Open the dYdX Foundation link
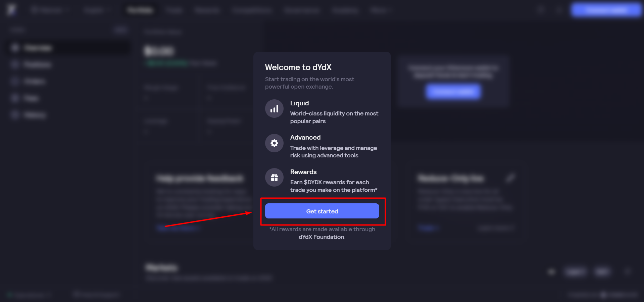 (321, 237)
